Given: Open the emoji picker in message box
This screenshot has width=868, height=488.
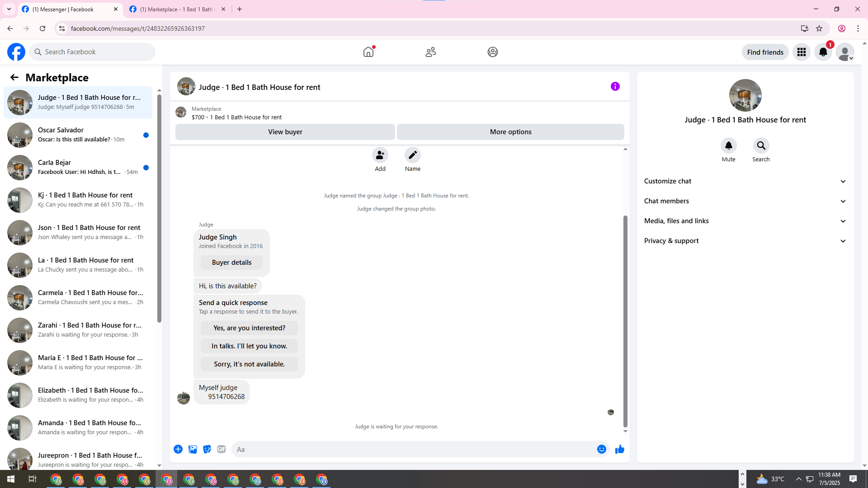Looking at the screenshot, I should [x=601, y=449].
